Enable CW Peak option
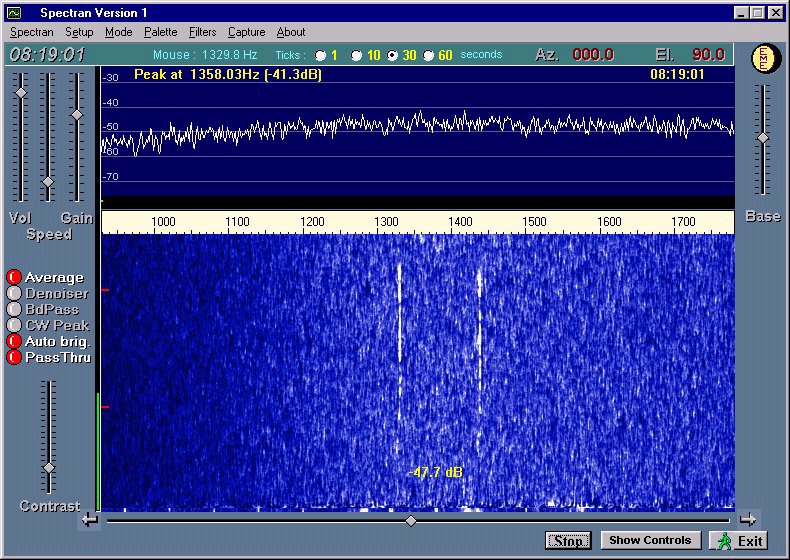The width and height of the screenshot is (790, 560). 14,325
